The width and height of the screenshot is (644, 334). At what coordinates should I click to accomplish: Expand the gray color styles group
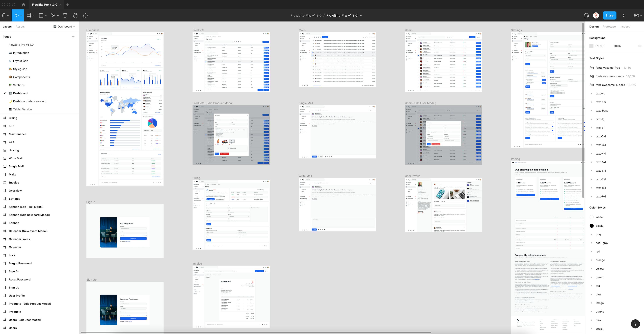point(592,234)
